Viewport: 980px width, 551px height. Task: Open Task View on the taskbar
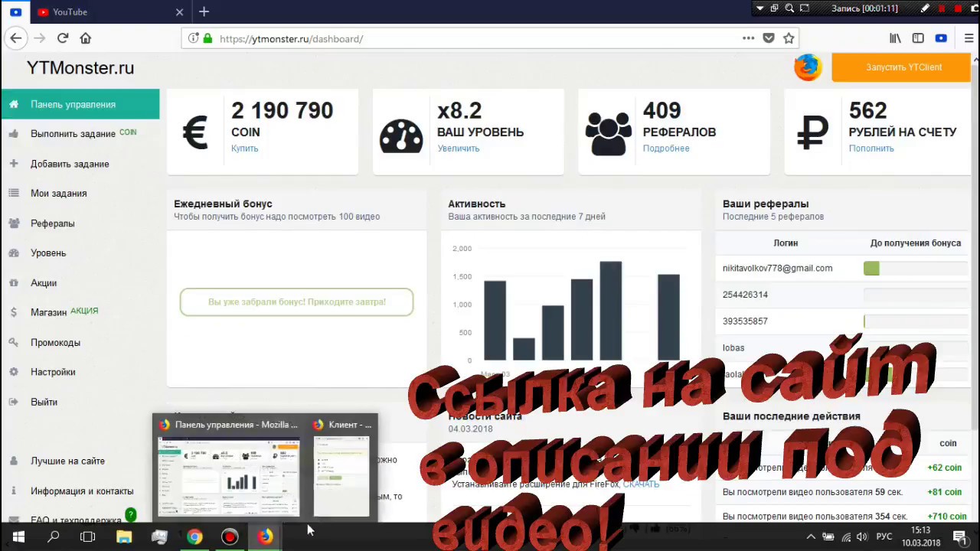[88, 537]
